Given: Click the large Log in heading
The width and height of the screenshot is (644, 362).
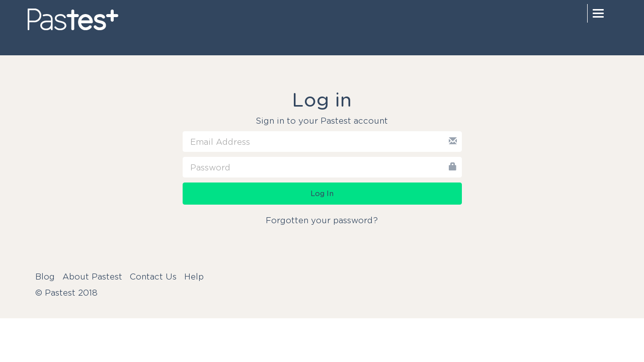Looking at the screenshot, I should pyautogui.click(x=322, y=100).
